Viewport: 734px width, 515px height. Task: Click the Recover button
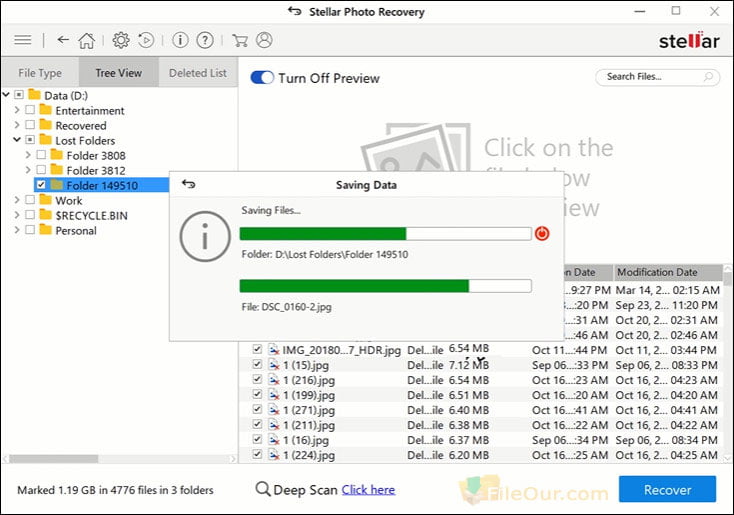tap(668, 490)
